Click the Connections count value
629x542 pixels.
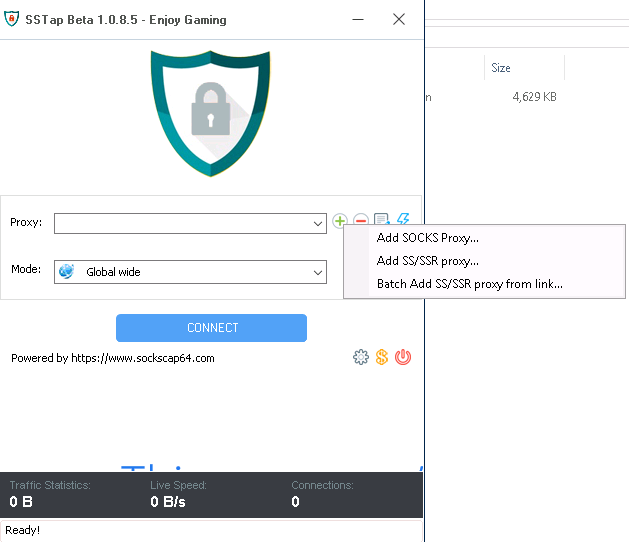[x=295, y=501]
